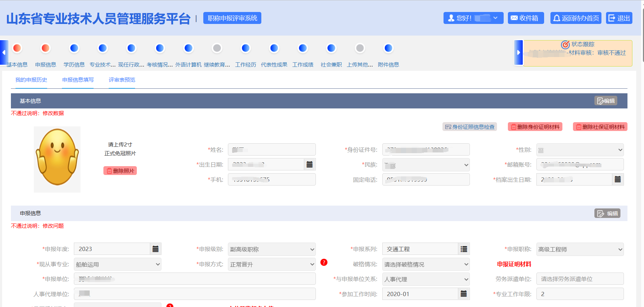Expand the 与申报单位关系 dropdown
644x307 pixels.
click(426, 279)
